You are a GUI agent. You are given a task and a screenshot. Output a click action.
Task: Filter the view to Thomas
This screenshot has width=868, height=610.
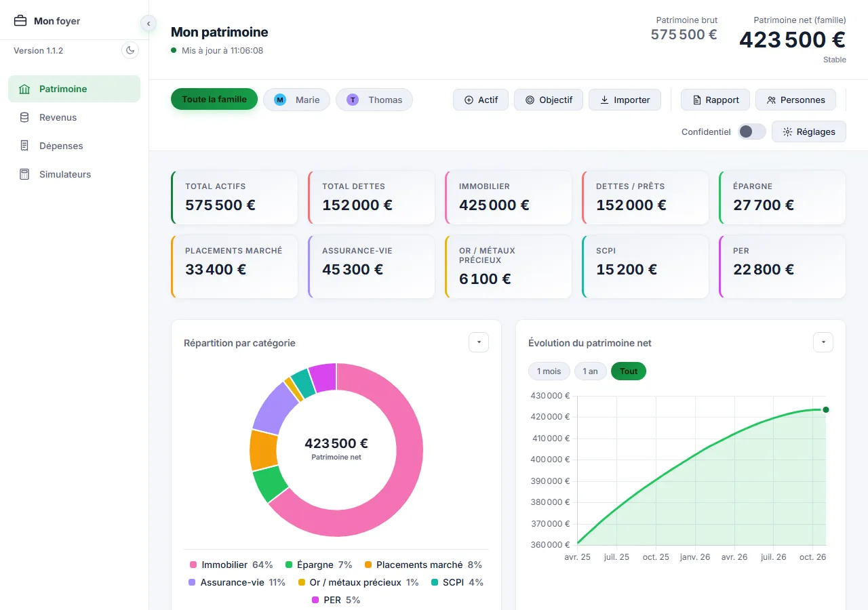(374, 100)
